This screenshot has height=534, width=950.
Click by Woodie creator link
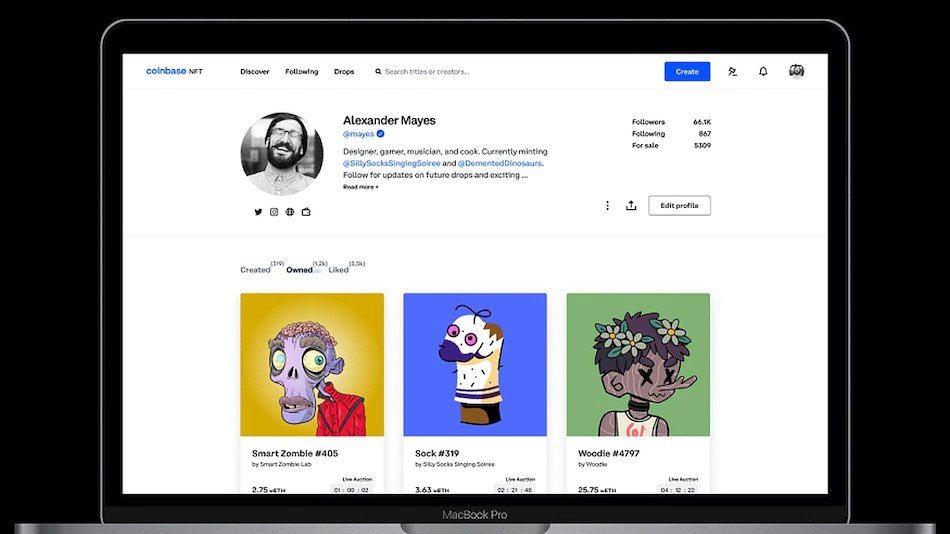click(593, 464)
